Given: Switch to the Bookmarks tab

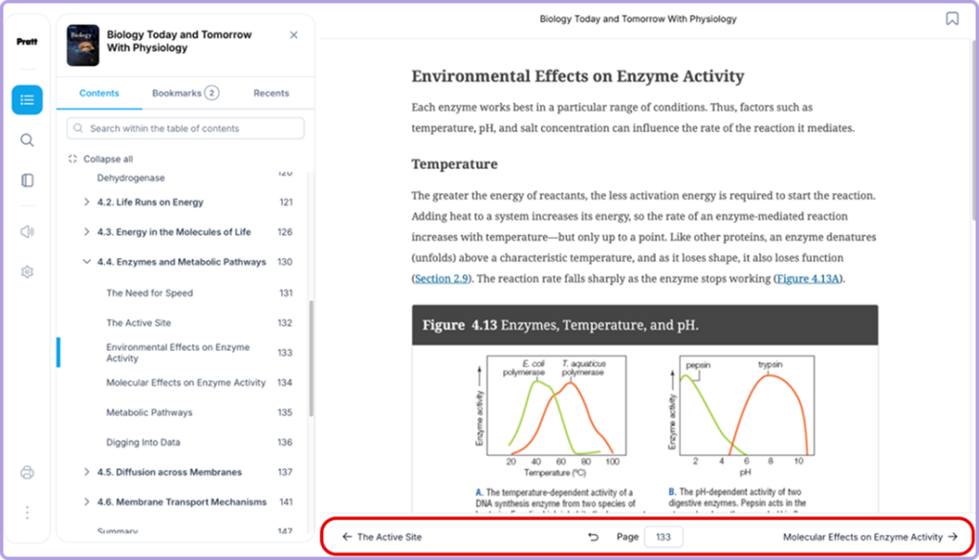Looking at the screenshot, I should click(x=185, y=93).
